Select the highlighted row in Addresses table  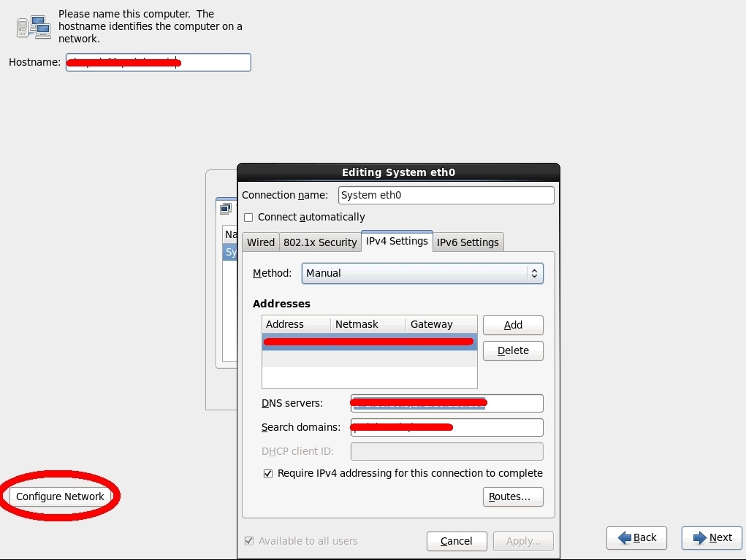click(x=369, y=342)
